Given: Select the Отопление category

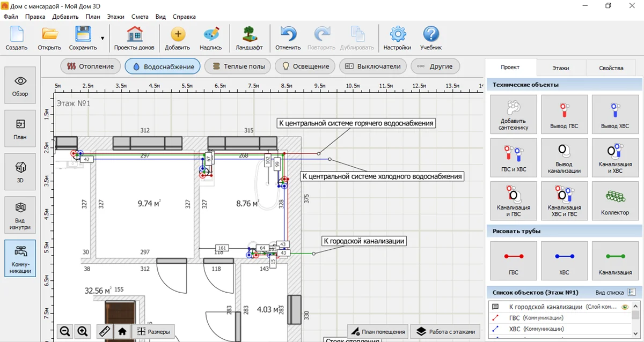Looking at the screenshot, I should (91, 66).
